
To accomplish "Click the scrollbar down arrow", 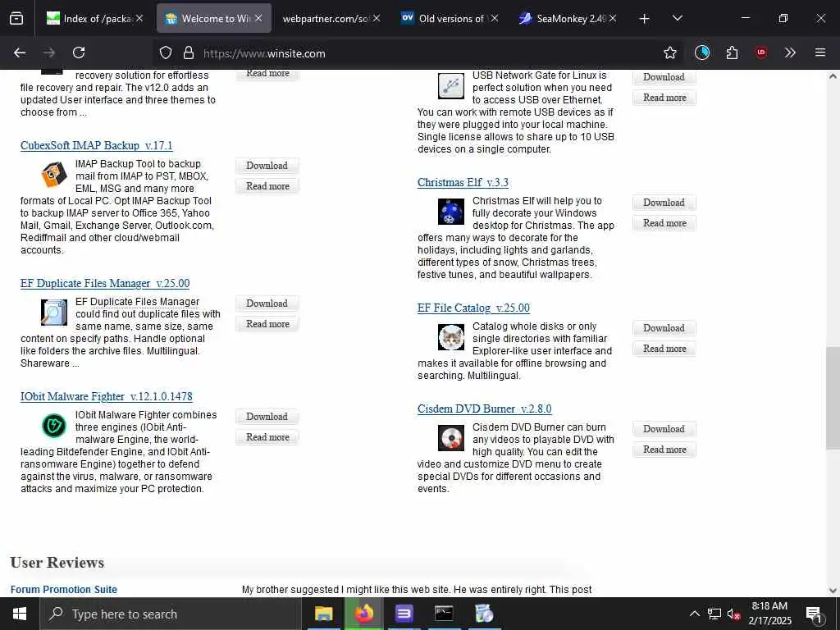I will click(833, 591).
